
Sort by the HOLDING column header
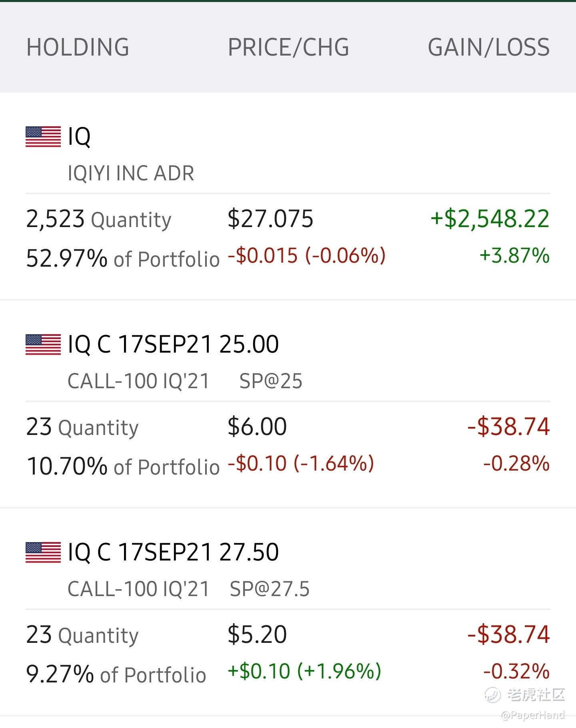[x=78, y=47]
